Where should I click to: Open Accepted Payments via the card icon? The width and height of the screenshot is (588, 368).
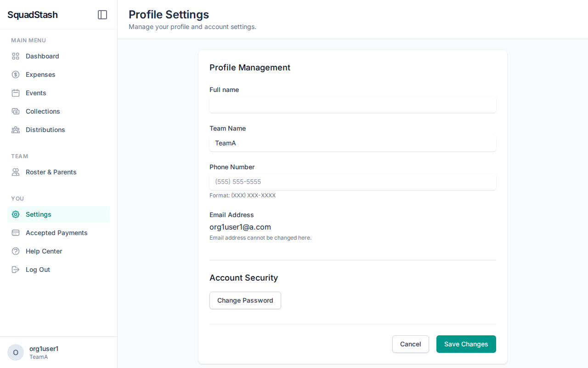coord(15,232)
